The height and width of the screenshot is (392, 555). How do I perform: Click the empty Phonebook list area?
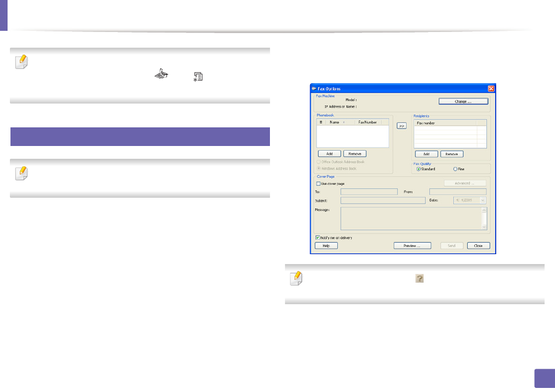click(353, 136)
